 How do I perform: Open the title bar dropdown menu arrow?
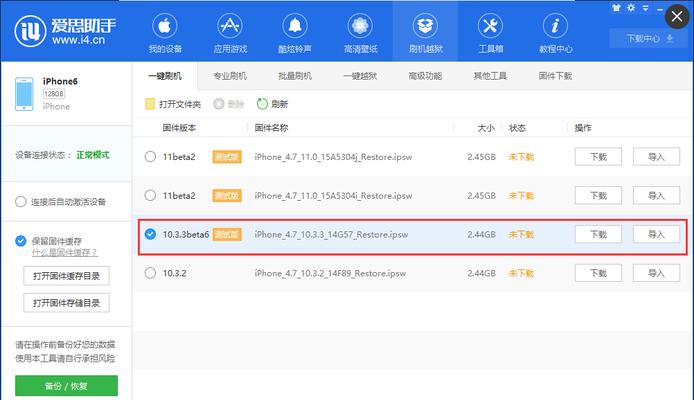646,8
